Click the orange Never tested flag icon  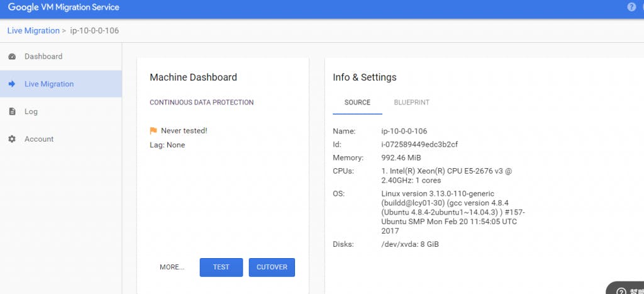click(153, 131)
